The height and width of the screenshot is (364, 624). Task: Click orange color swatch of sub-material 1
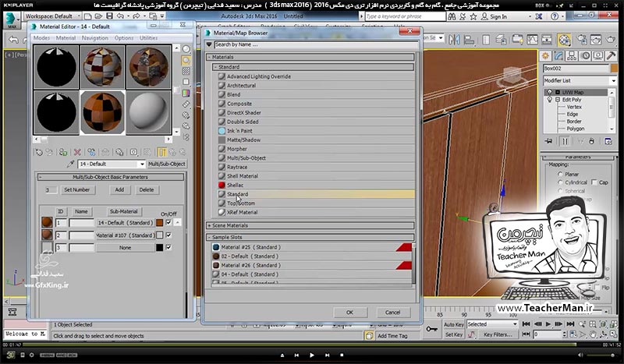[160, 223]
